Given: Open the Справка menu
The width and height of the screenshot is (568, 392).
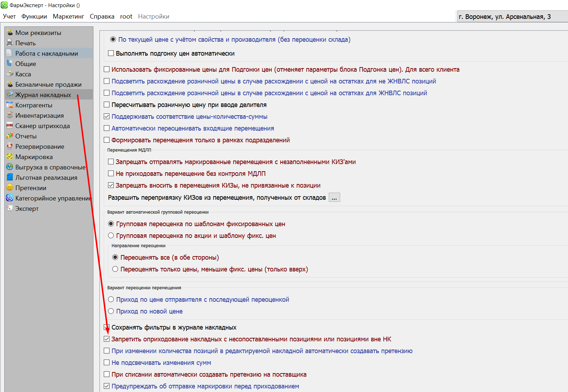Looking at the screenshot, I should coord(102,16).
